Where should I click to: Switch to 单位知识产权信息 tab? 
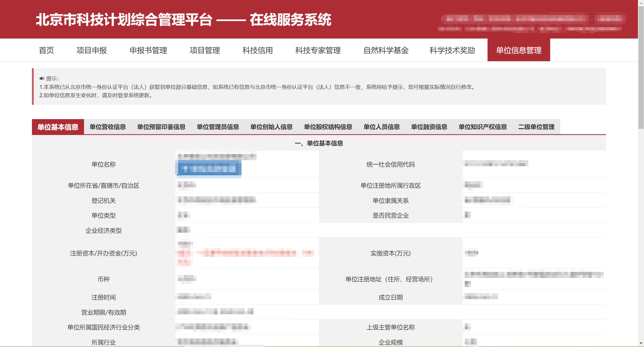[483, 127]
